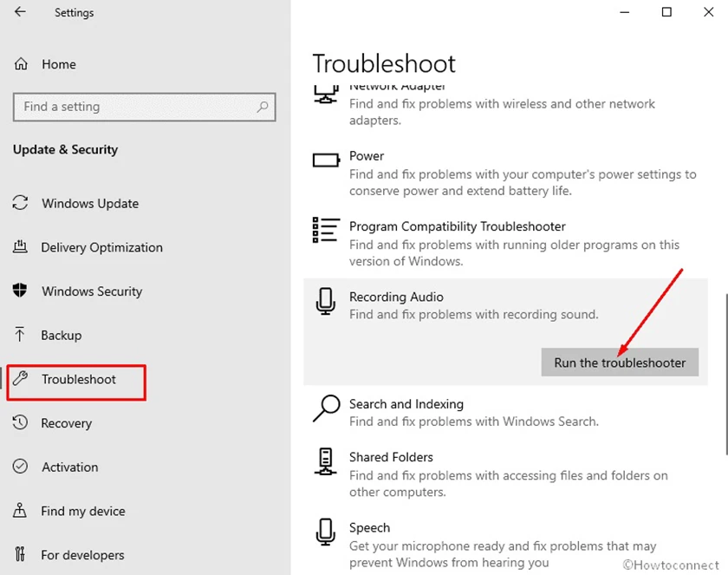The image size is (728, 575).
Task: Select the Windows Update sync icon
Action: 20,202
